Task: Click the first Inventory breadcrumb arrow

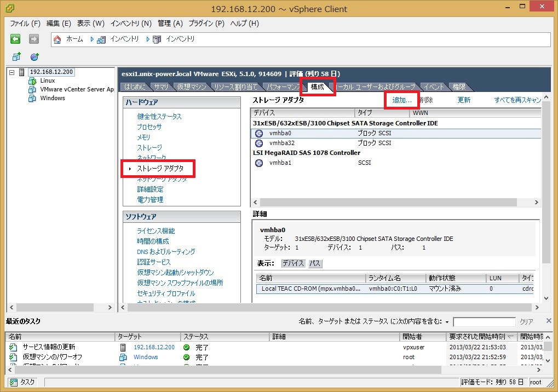Action: 92,39
